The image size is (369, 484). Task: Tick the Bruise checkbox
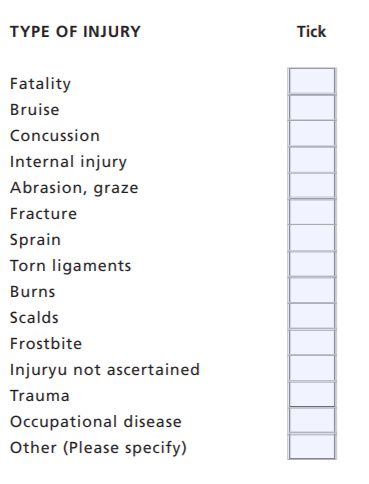pyautogui.click(x=312, y=107)
